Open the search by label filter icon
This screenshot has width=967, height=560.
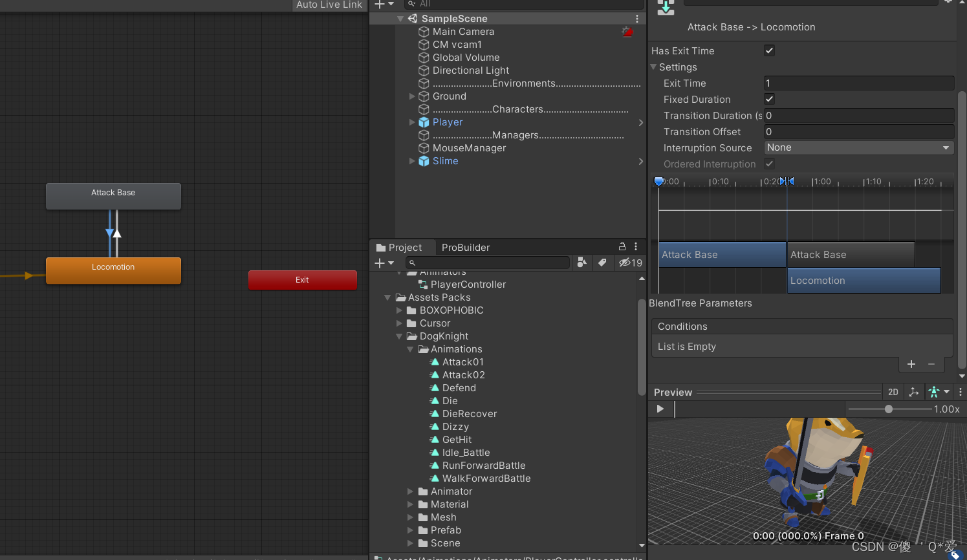(603, 263)
